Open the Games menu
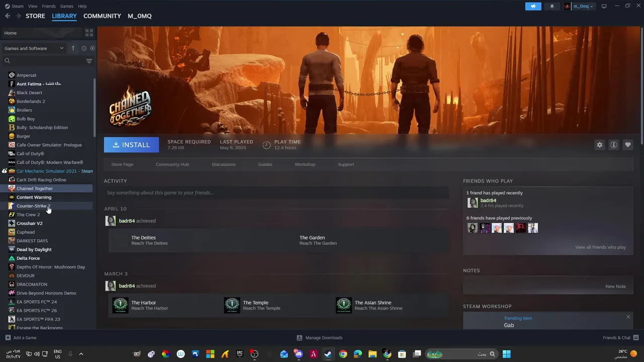The width and height of the screenshot is (644, 362). point(66,6)
